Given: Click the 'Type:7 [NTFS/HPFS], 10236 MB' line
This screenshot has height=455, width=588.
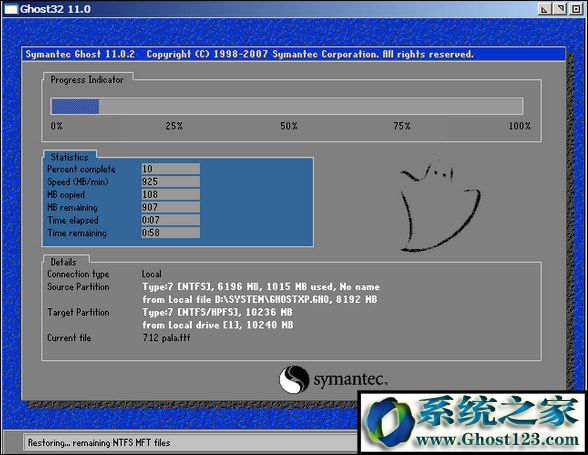Looking at the screenshot, I should pos(217,312).
